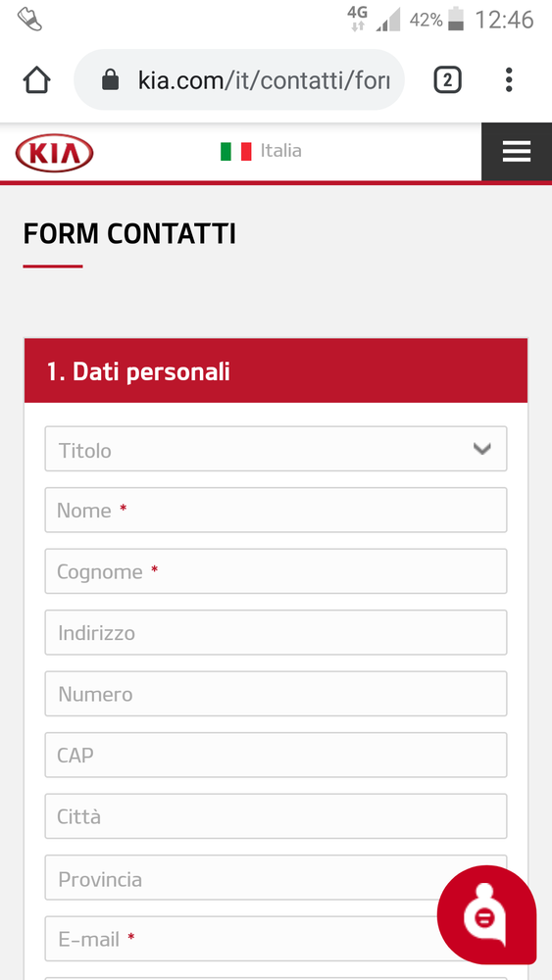
Task: Focus the Provincia field
Action: point(276,877)
